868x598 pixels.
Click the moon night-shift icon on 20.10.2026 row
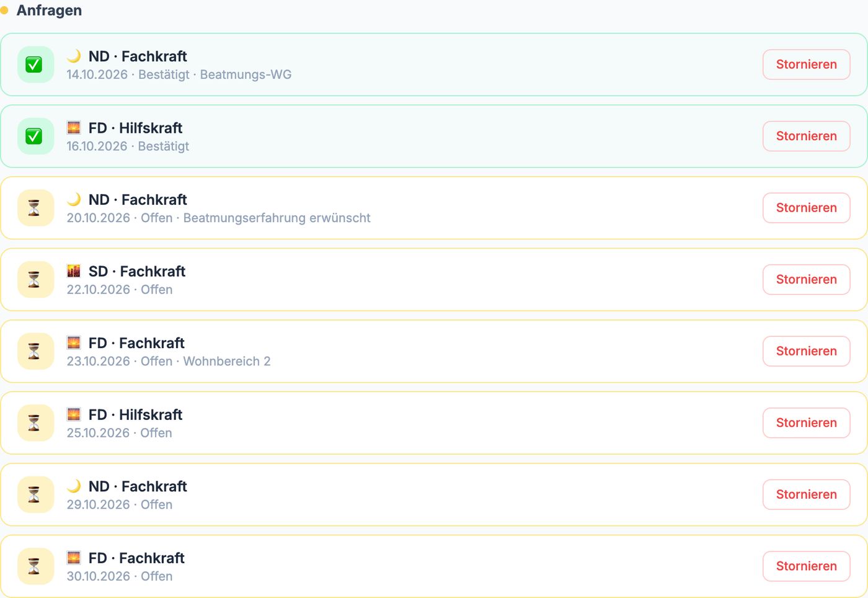click(74, 200)
